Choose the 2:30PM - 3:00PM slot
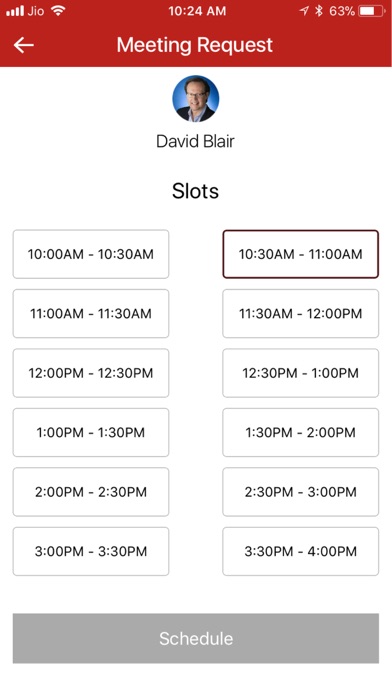The image size is (392, 696). [x=301, y=492]
